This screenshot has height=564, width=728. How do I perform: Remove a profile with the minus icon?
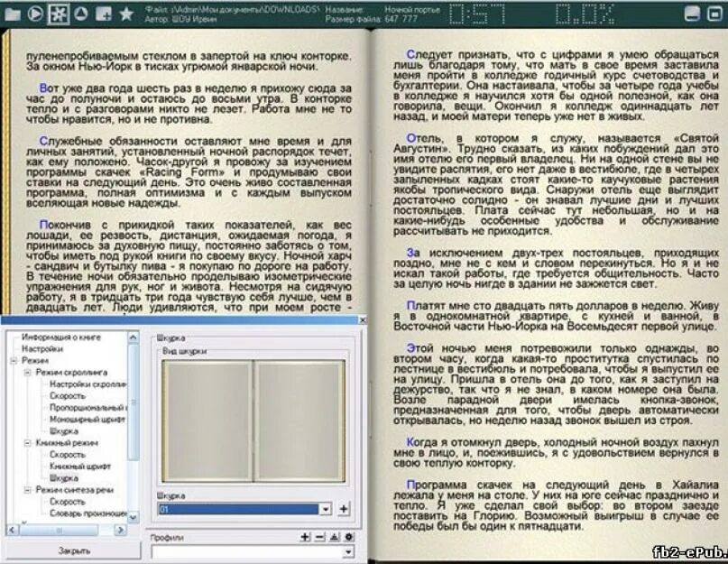tap(319, 537)
